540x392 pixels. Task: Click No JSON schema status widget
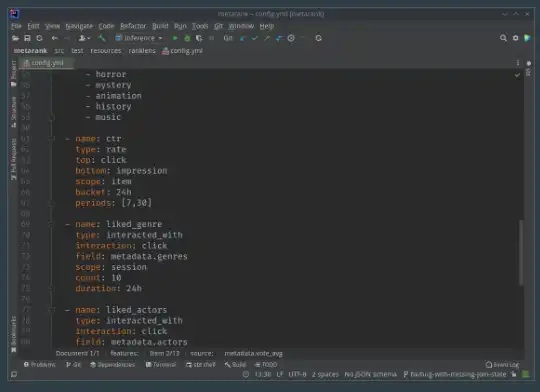pyautogui.click(x=371, y=374)
